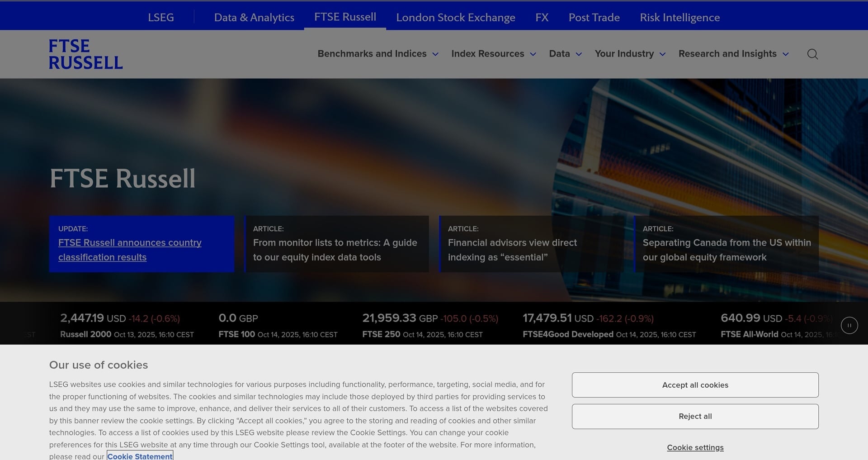
Task: Select the FTSE Russell top tab
Action: [345, 17]
